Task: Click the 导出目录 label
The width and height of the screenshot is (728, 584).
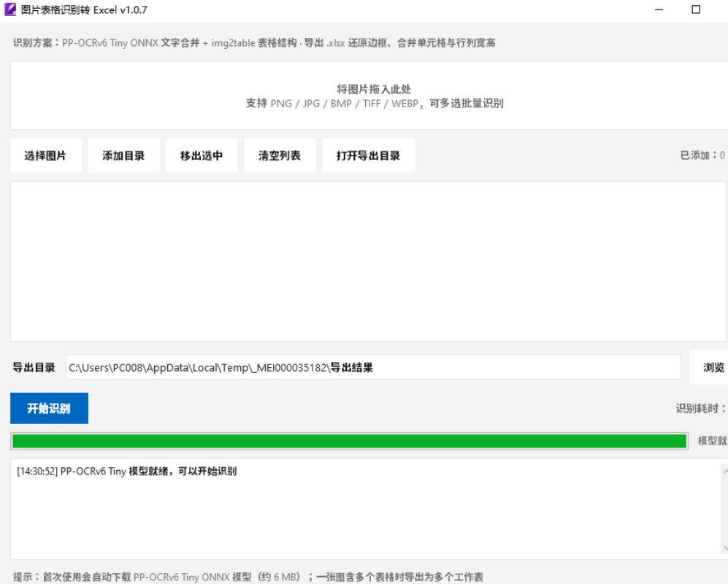Action: tap(34, 368)
